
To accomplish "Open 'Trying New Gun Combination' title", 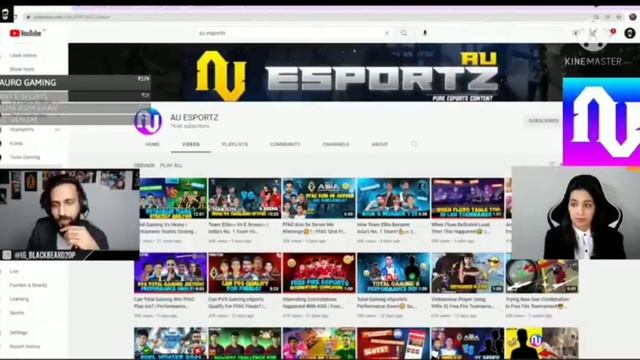I will click(538, 302).
